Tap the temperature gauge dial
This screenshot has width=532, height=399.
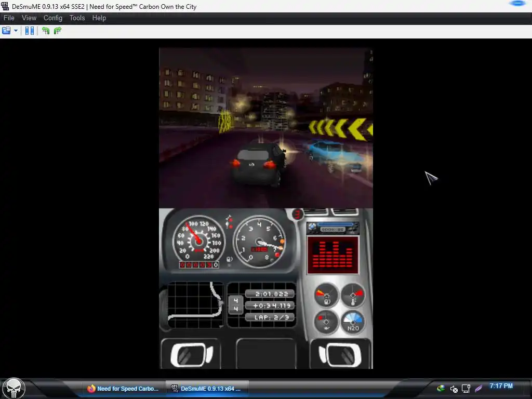pos(353,295)
